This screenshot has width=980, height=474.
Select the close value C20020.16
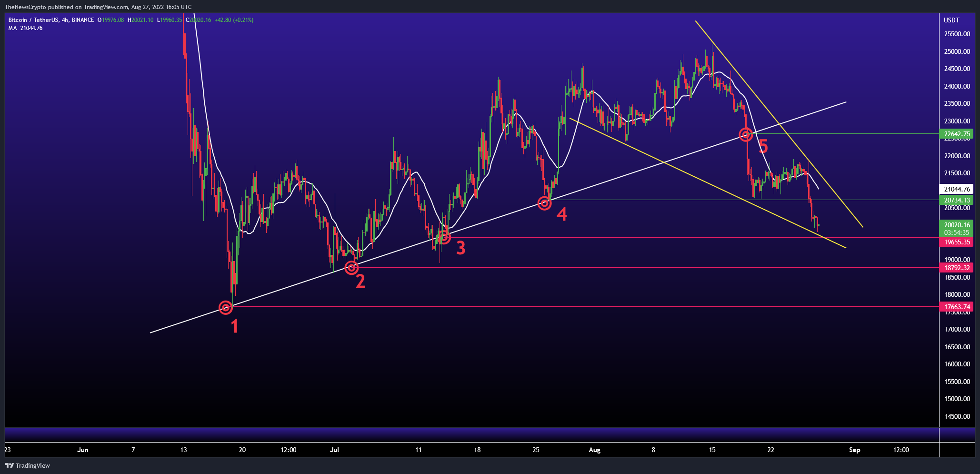tap(198, 20)
